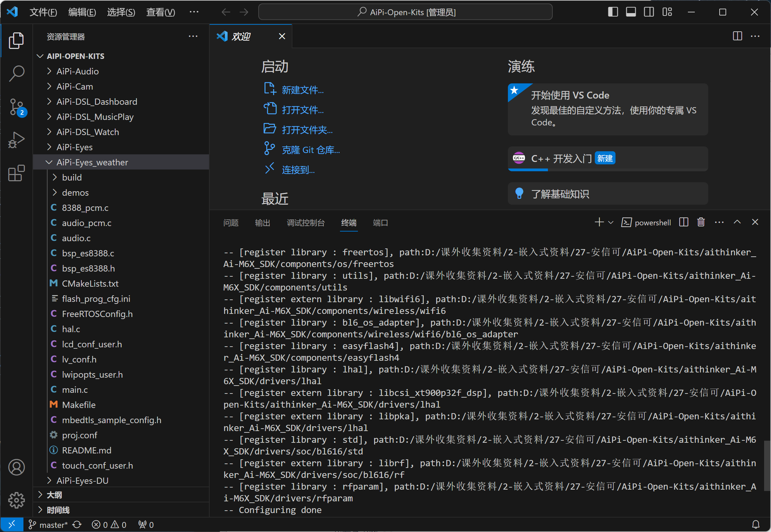The width and height of the screenshot is (771, 532).
Task: Click the 打开文件... link
Action: click(x=302, y=110)
